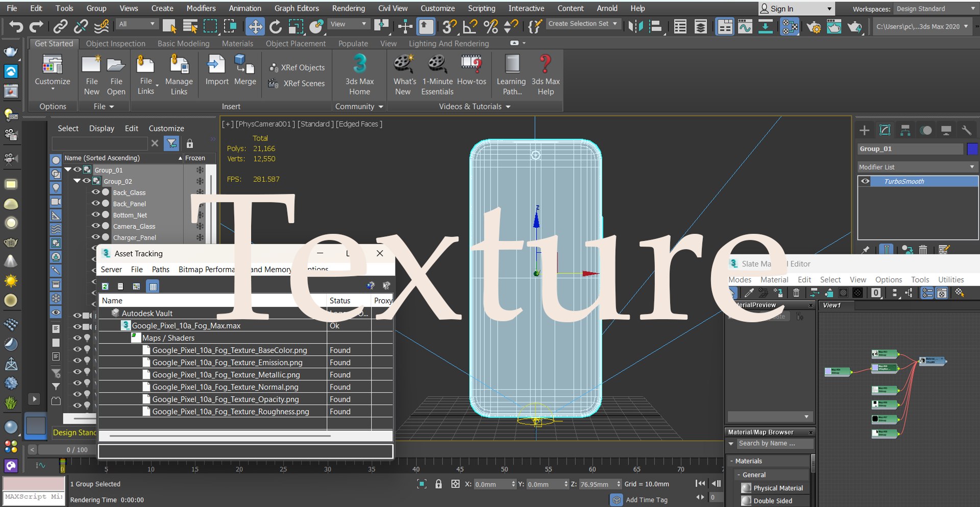The height and width of the screenshot is (507, 980).
Task: Click the MAXScript pink listener box
Action: click(34, 483)
